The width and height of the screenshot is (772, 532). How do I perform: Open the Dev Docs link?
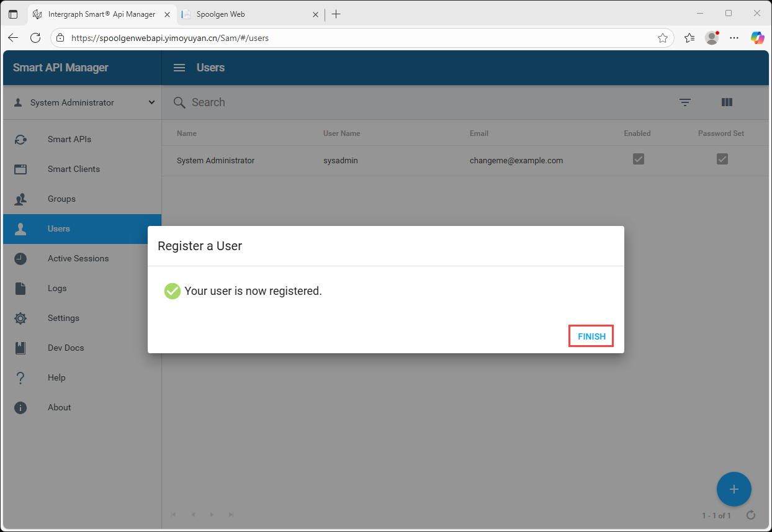click(66, 348)
